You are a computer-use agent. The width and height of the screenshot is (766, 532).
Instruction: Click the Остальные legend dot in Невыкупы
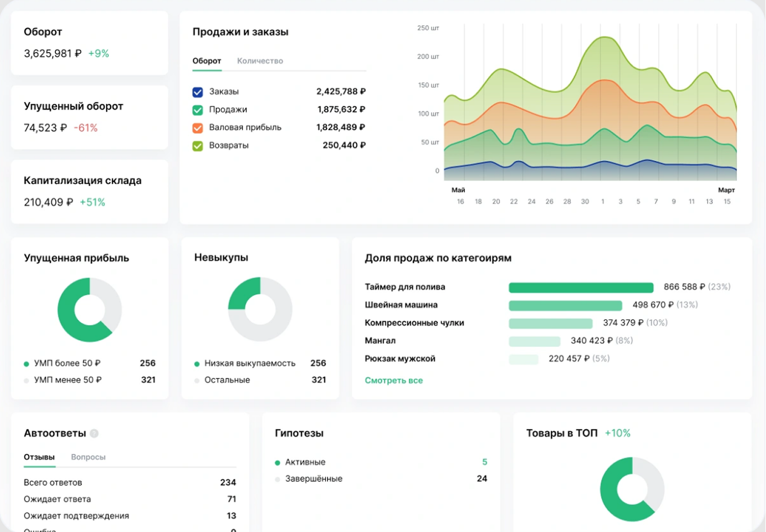point(197,380)
